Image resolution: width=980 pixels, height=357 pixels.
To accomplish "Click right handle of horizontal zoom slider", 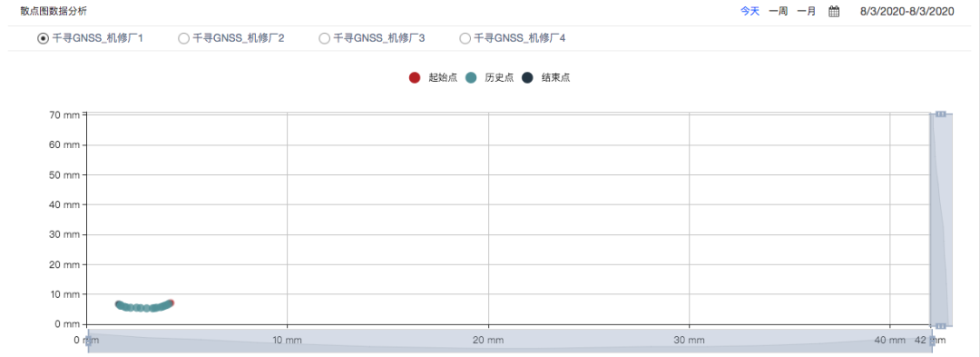I will (x=932, y=342).
